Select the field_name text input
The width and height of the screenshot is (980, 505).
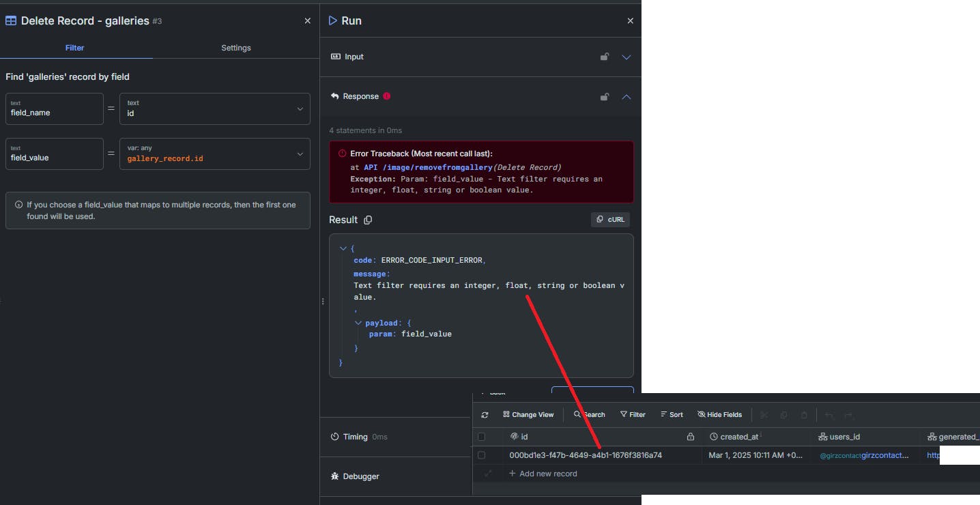[x=55, y=109]
